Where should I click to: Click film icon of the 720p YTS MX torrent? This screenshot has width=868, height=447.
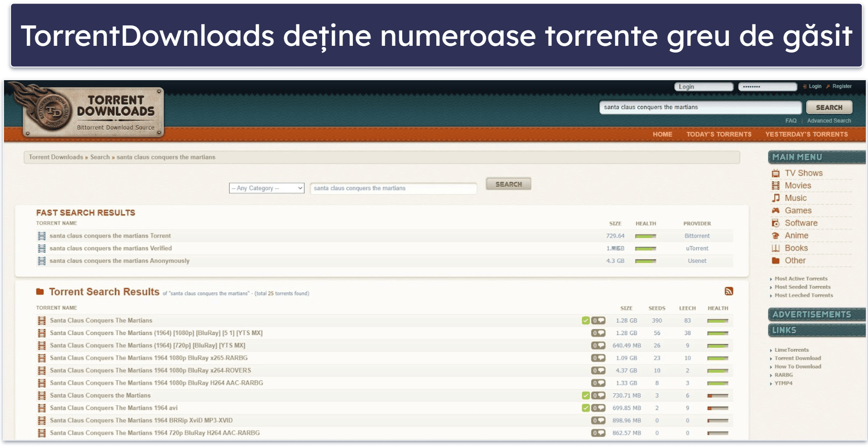tap(42, 345)
